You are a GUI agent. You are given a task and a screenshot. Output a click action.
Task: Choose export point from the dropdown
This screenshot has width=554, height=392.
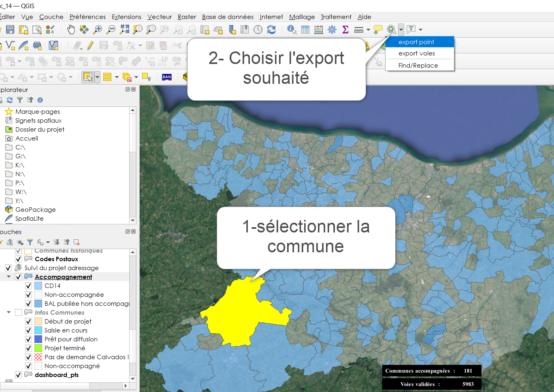click(x=420, y=42)
